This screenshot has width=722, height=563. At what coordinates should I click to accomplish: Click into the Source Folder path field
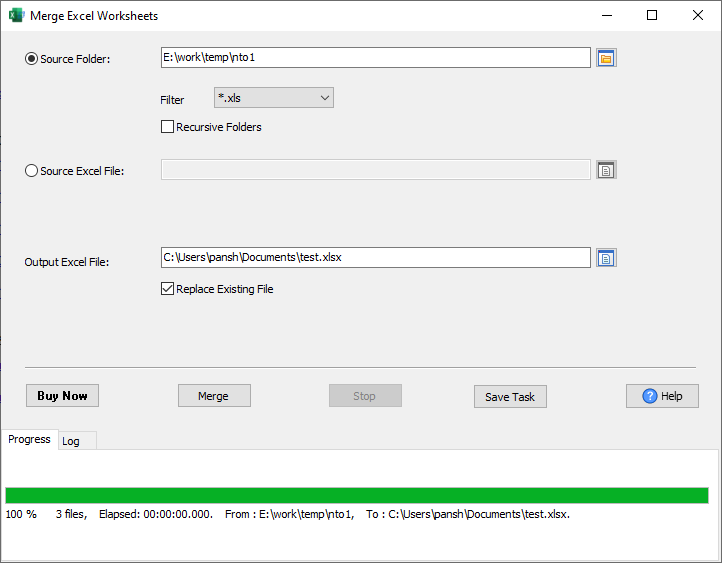coord(376,58)
